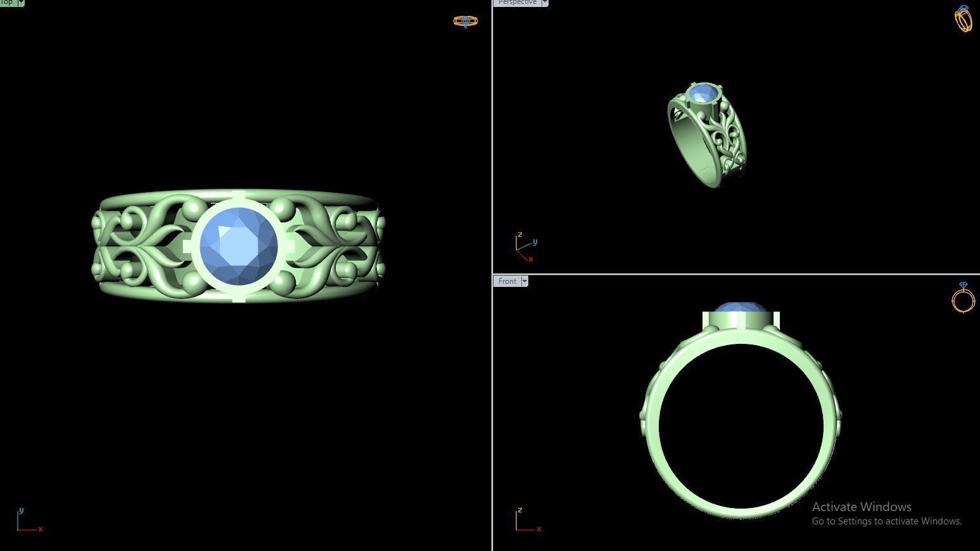Click the orange ring view icon in Perspective viewport
This screenshot has height=551, width=980.
964,18
